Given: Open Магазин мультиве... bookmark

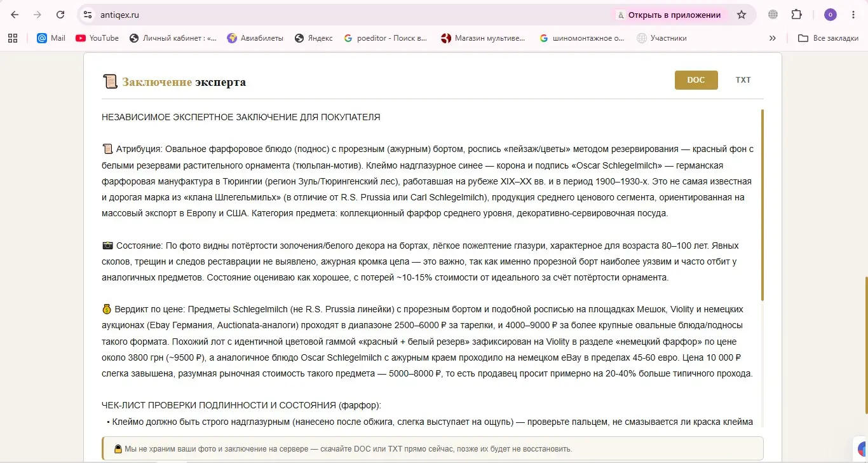Looking at the screenshot, I should coord(484,38).
